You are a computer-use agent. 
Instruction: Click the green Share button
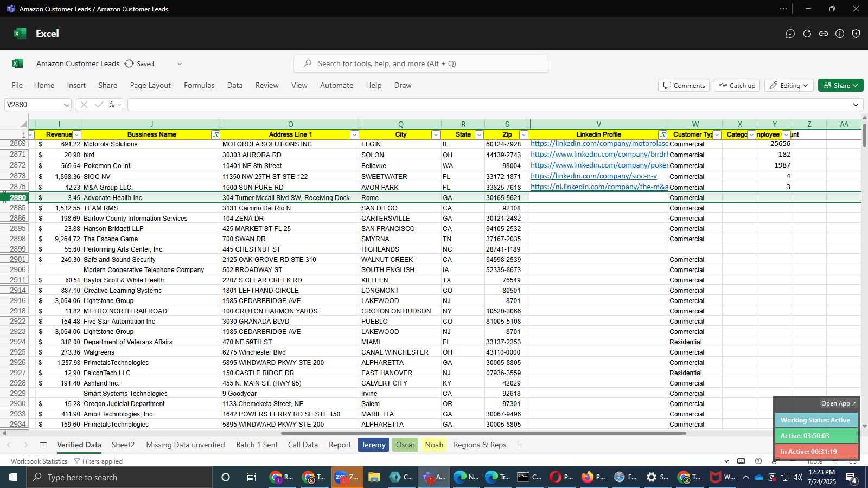click(840, 85)
